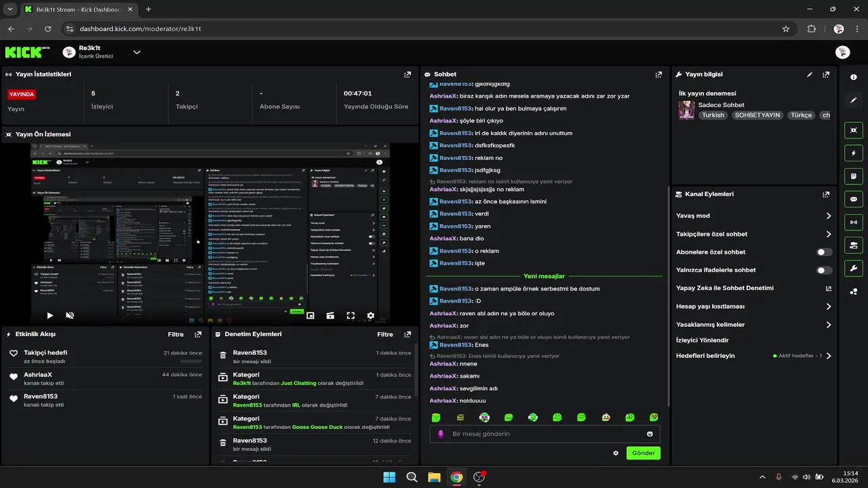Select the chat bubble widget icon in sidebar
Image resolution: width=868 pixels, height=488 pixels.
click(853, 199)
